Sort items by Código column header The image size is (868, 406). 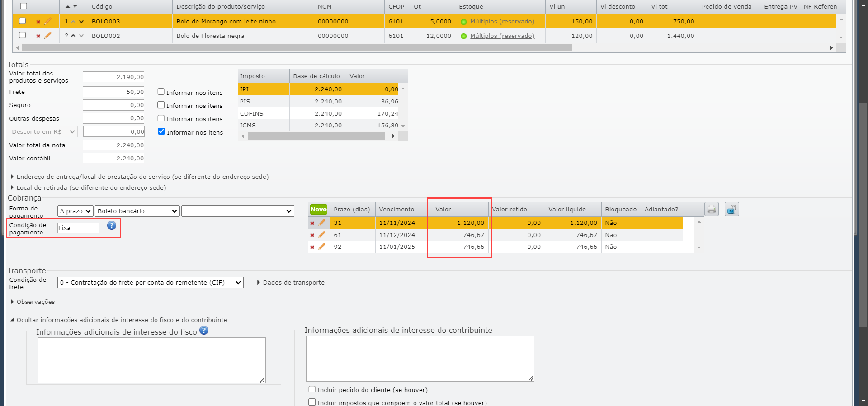point(102,6)
